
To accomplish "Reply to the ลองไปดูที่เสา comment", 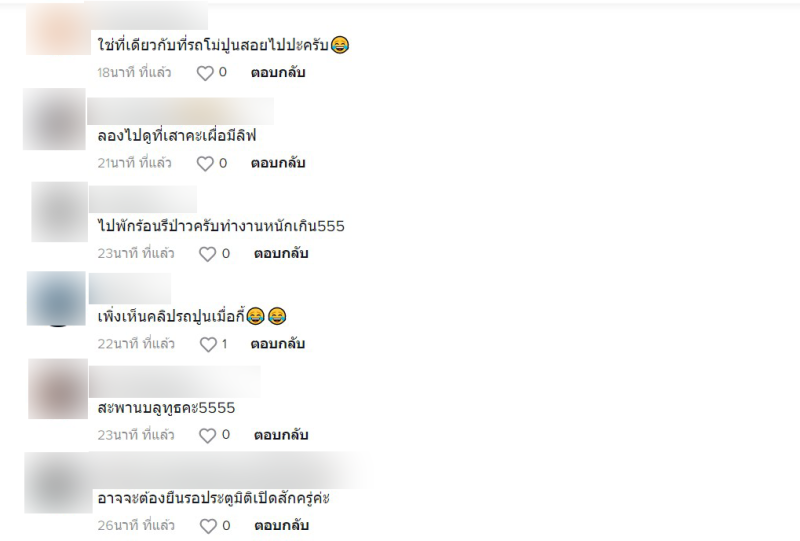I will pyautogui.click(x=278, y=163).
